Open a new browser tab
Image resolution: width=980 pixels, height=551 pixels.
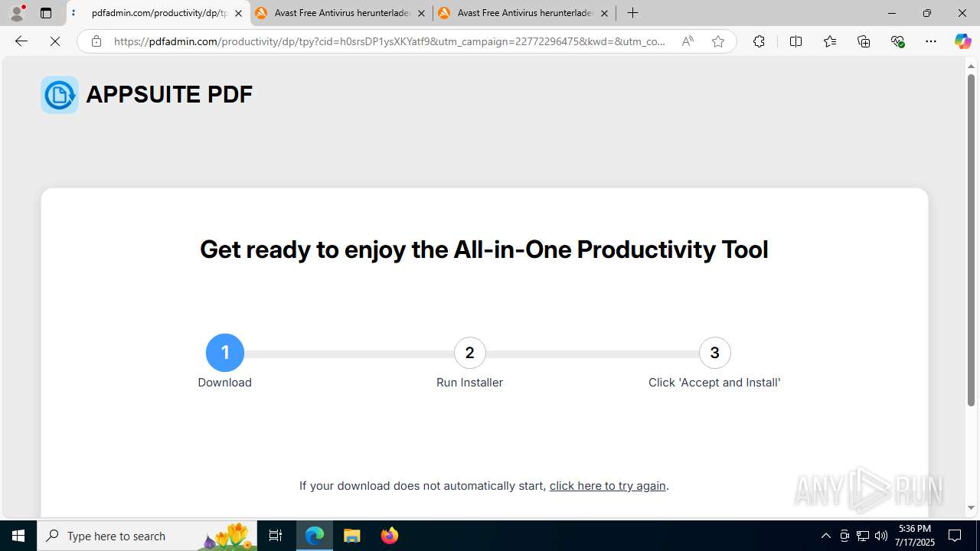pos(632,13)
